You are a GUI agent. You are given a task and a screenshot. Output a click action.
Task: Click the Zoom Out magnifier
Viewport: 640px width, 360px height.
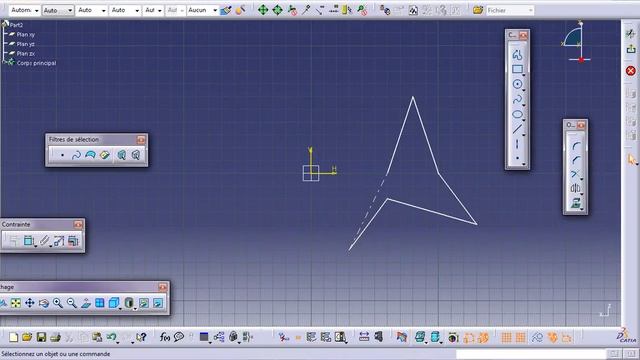point(71,303)
